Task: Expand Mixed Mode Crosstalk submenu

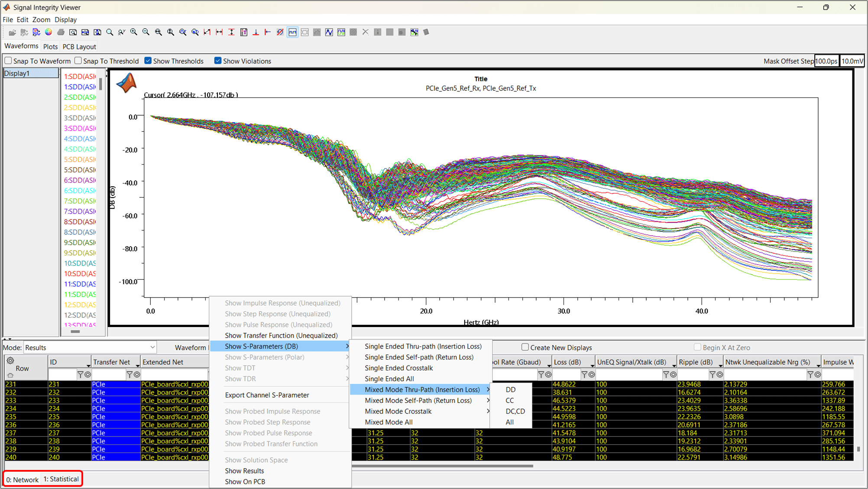Action: point(398,411)
